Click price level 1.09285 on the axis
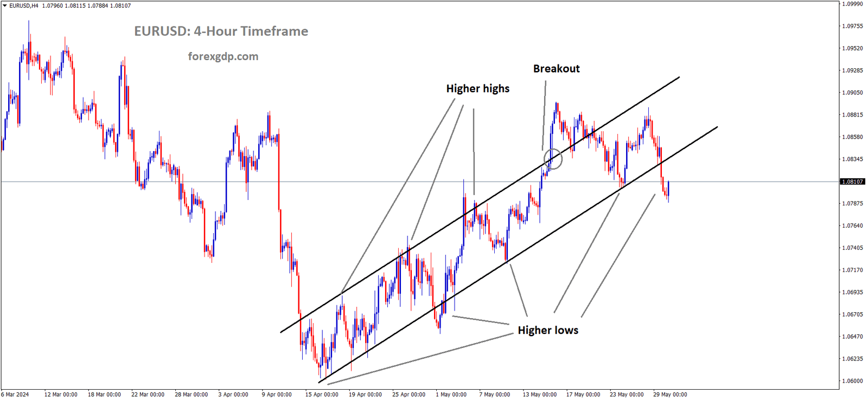The image size is (868, 400). (852, 70)
